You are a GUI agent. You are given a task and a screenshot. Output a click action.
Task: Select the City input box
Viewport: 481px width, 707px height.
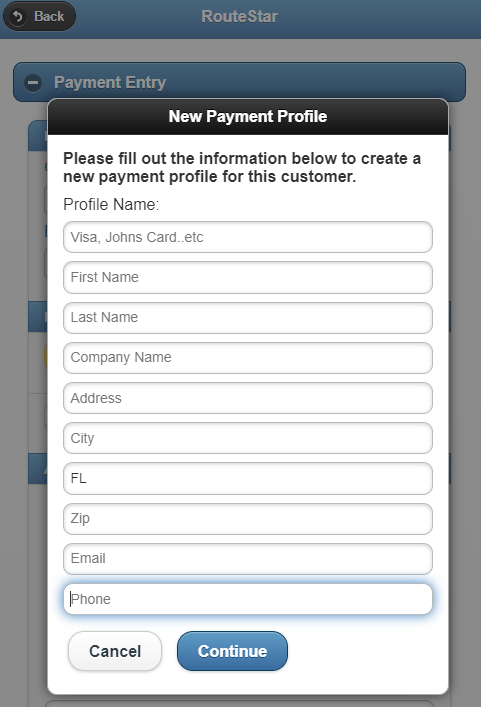tap(248, 438)
